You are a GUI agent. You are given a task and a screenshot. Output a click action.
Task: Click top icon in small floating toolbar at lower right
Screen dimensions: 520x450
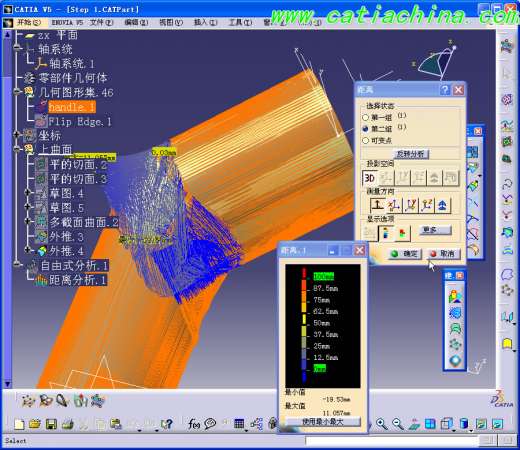[455, 296]
